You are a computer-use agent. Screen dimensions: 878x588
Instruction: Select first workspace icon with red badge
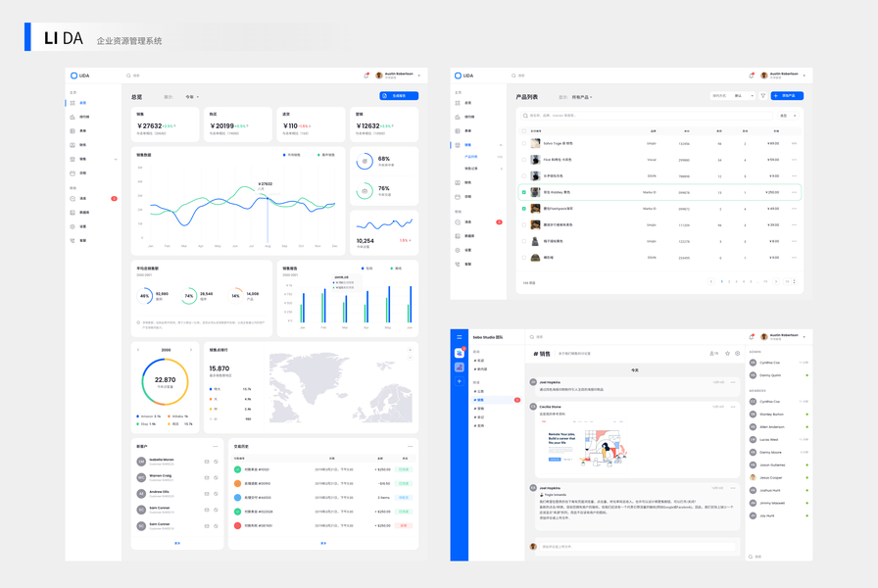460,353
